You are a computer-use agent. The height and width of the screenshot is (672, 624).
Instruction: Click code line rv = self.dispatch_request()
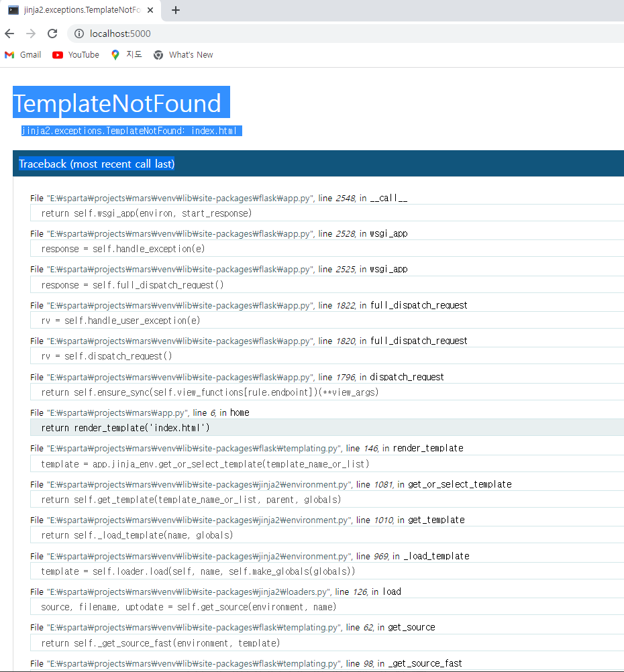pos(327,355)
